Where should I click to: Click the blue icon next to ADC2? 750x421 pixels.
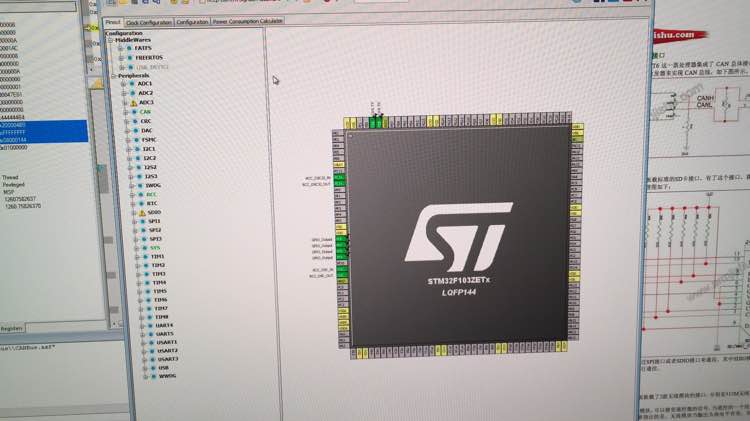pyautogui.click(x=133, y=93)
